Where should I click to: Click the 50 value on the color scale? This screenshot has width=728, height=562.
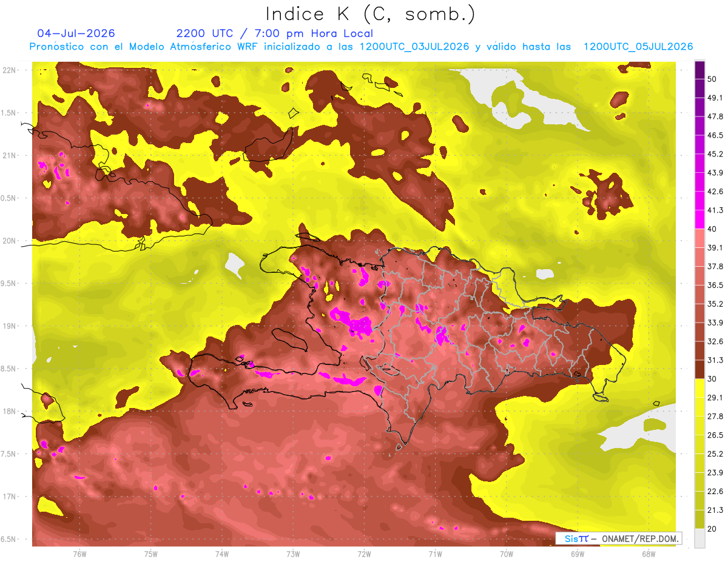coord(713,79)
